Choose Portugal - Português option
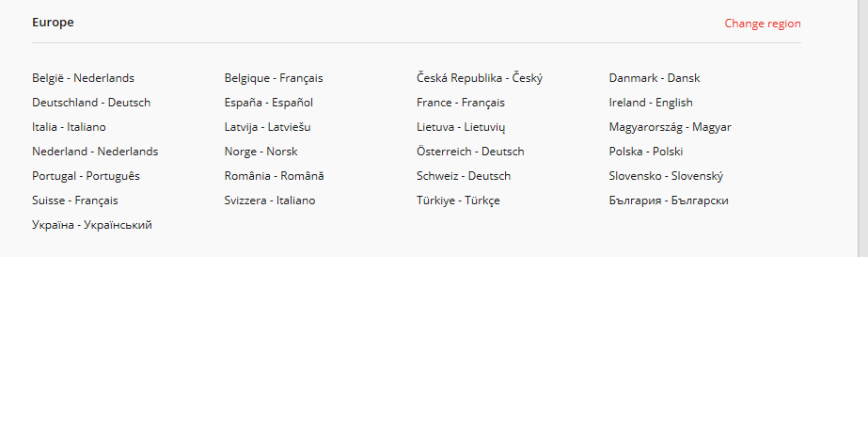The image size is (868, 433). pyautogui.click(x=86, y=176)
